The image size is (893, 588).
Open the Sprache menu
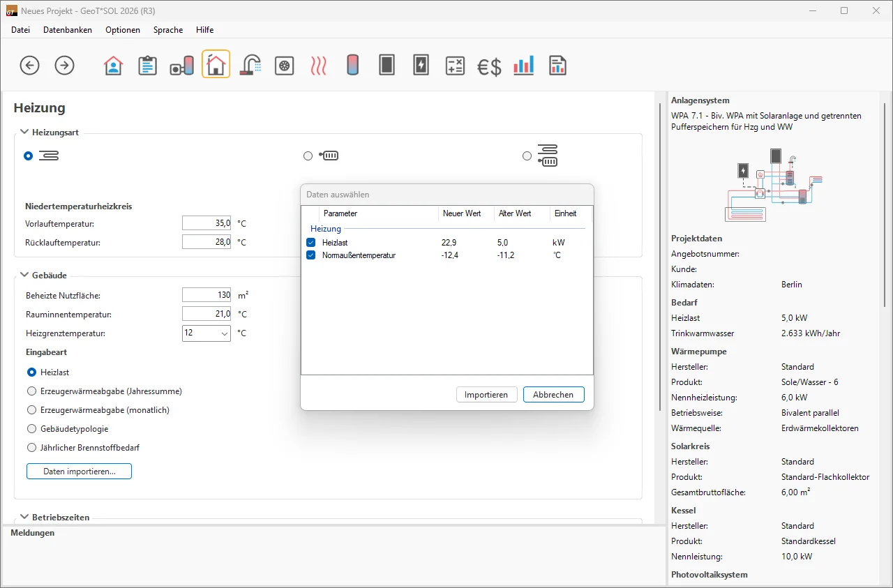(168, 30)
